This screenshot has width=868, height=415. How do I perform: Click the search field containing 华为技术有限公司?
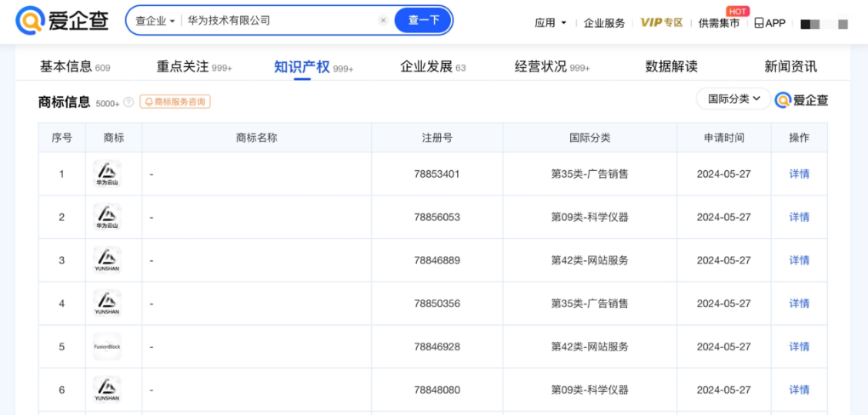(x=280, y=20)
